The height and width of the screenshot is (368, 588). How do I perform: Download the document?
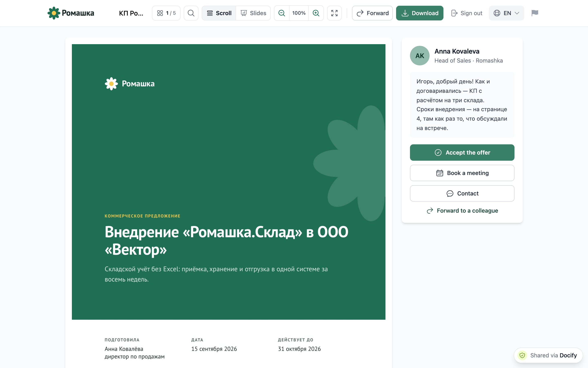click(420, 13)
